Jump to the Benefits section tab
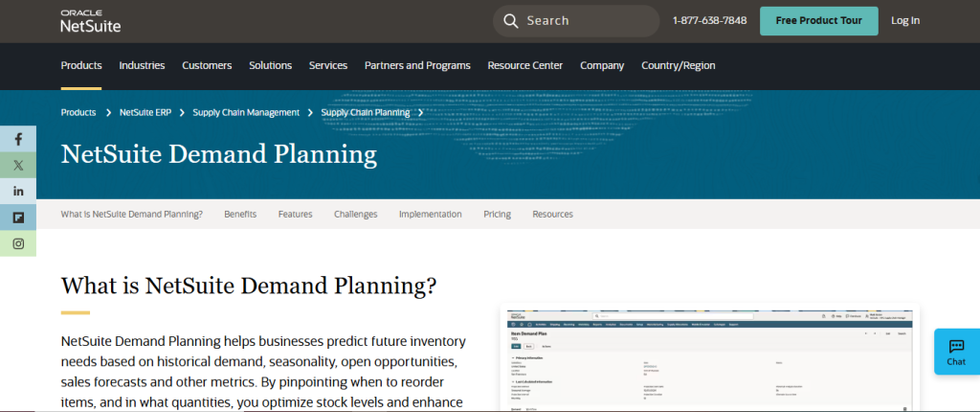The image size is (980, 412). point(240,214)
